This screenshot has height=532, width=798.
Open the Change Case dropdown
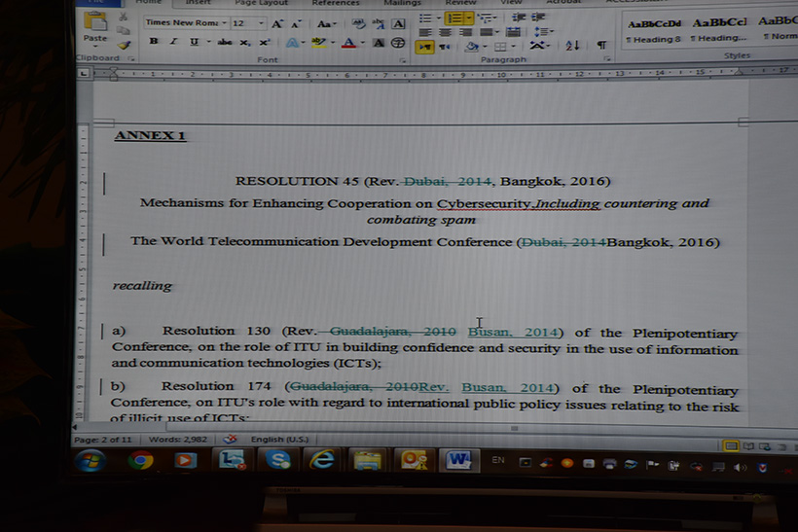326,24
